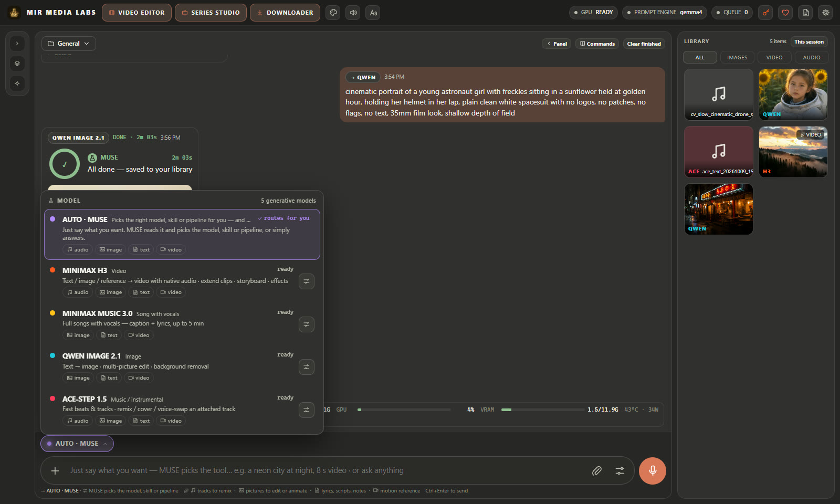Open settings sliders for ACE-Step 1.5
Viewport: 840px width, 504px height.
(307, 410)
